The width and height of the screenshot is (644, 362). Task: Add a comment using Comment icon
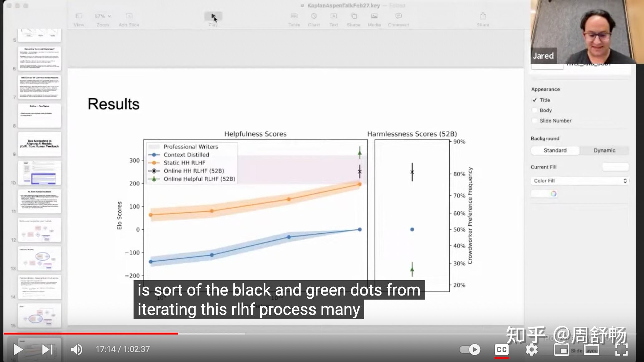tap(398, 16)
